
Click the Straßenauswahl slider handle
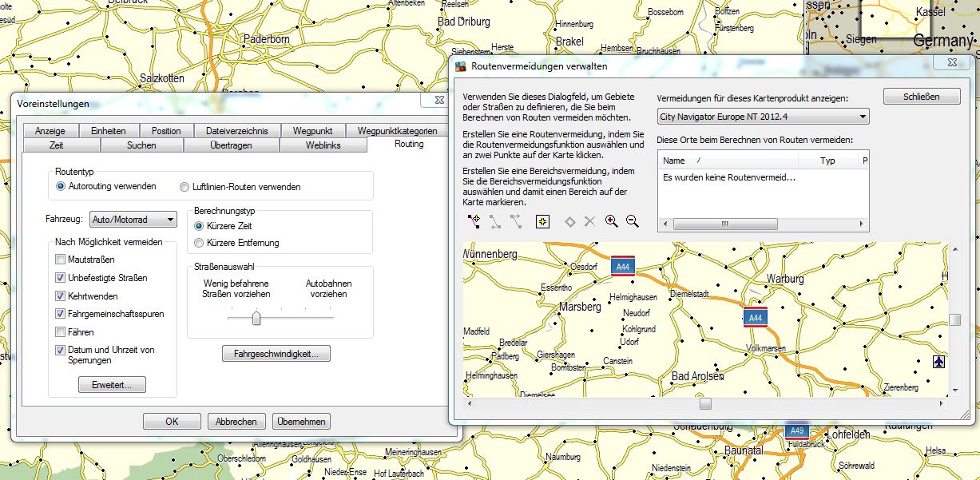pos(256,319)
